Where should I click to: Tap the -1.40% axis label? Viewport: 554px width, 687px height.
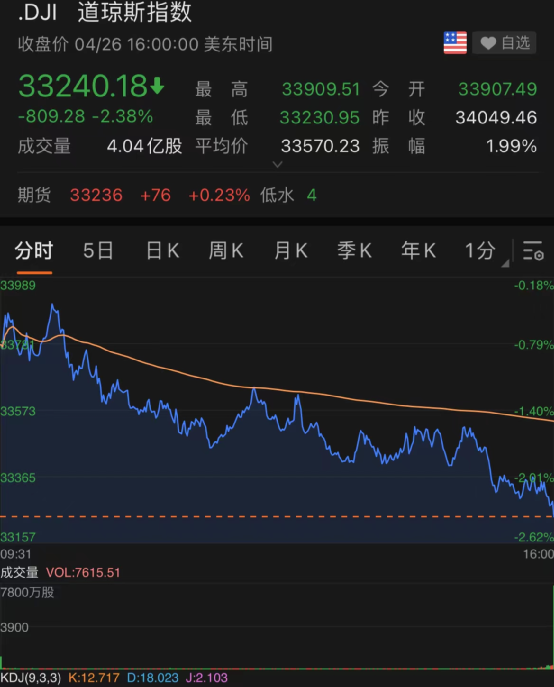534,411
